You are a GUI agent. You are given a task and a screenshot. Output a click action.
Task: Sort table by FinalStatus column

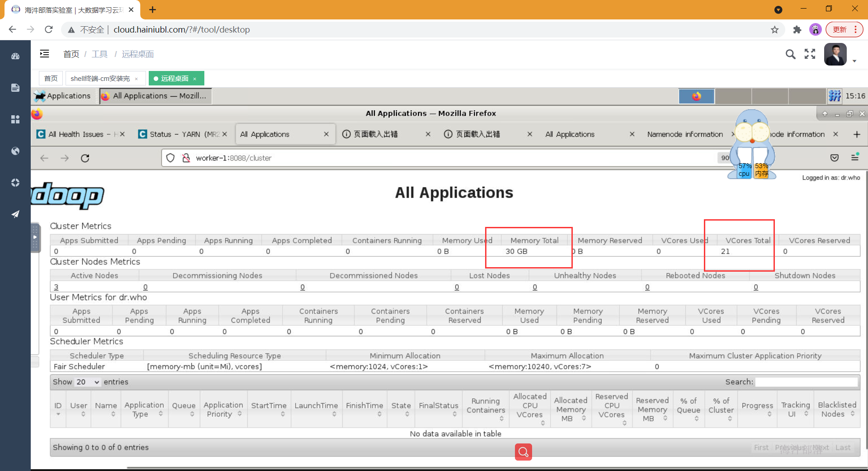coord(439,409)
